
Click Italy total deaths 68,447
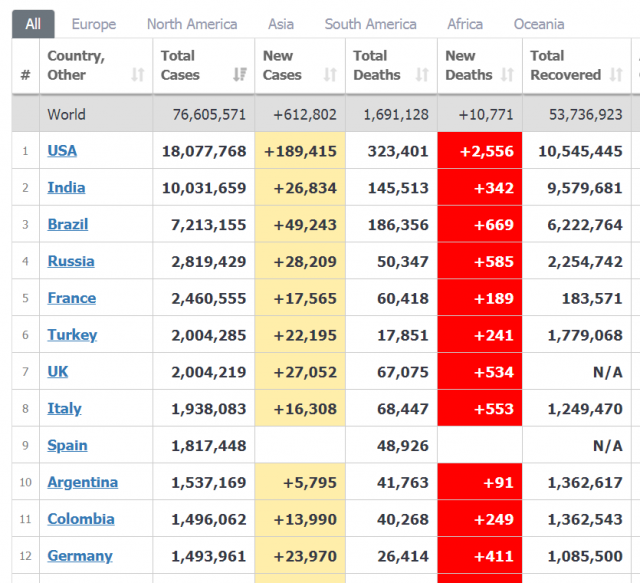pyautogui.click(x=403, y=409)
